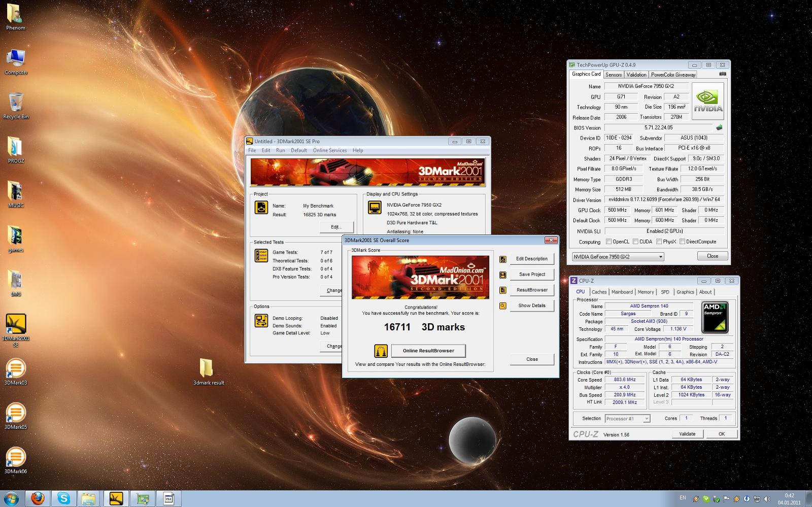Click the ResultBrowser icon beside its button
This screenshot has height=507, width=812.
tap(502, 290)
